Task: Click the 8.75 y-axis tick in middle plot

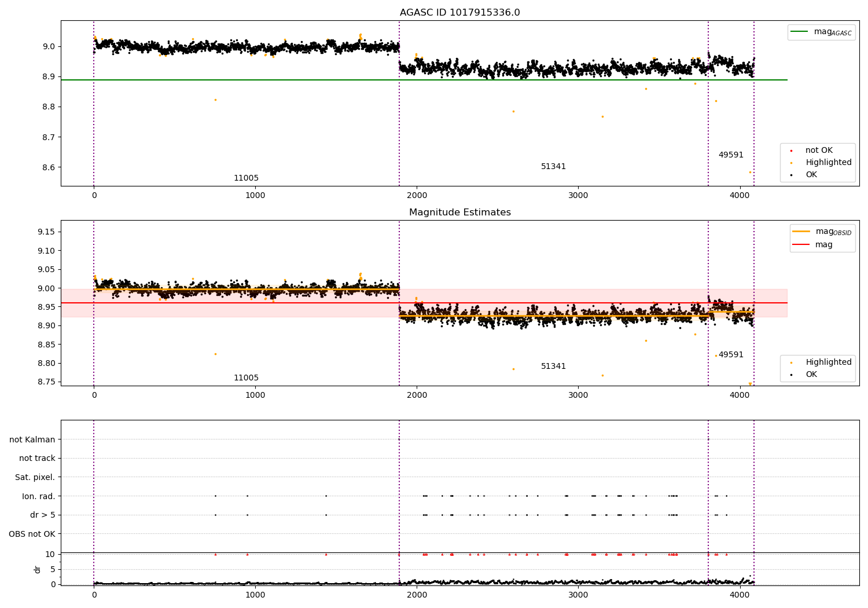Action: tap(46, 382)
